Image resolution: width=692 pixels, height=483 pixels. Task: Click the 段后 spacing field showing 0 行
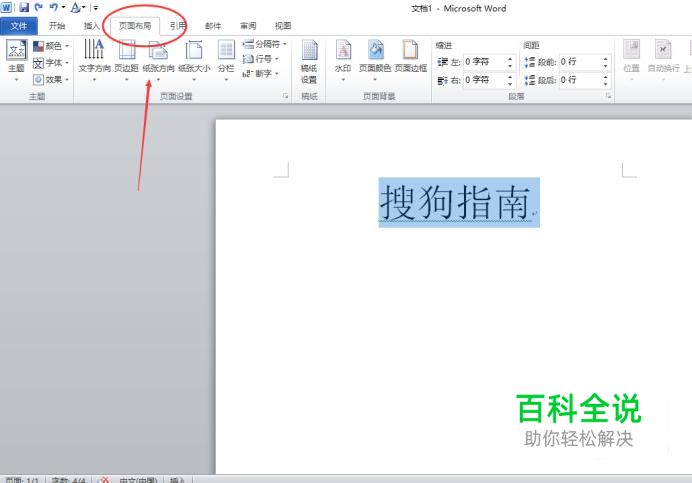point(579,80)
